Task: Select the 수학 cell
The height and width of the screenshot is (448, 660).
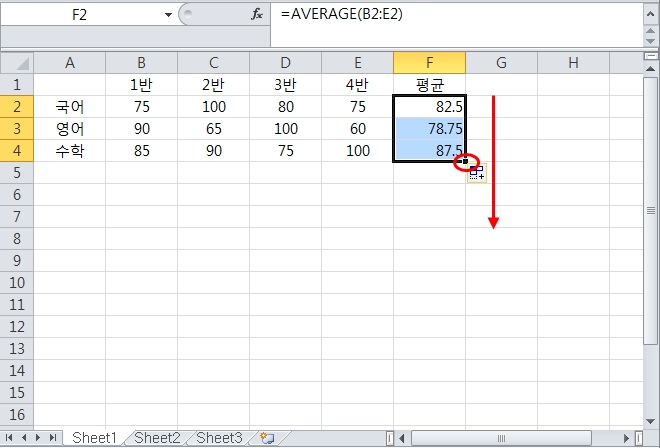Action: (70, 150)
